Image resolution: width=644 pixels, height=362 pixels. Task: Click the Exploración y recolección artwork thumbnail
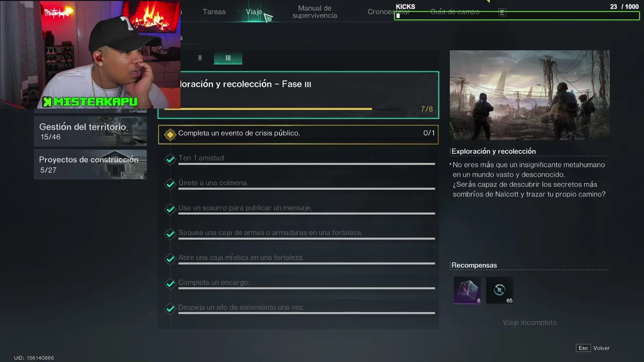coord(530,95)
